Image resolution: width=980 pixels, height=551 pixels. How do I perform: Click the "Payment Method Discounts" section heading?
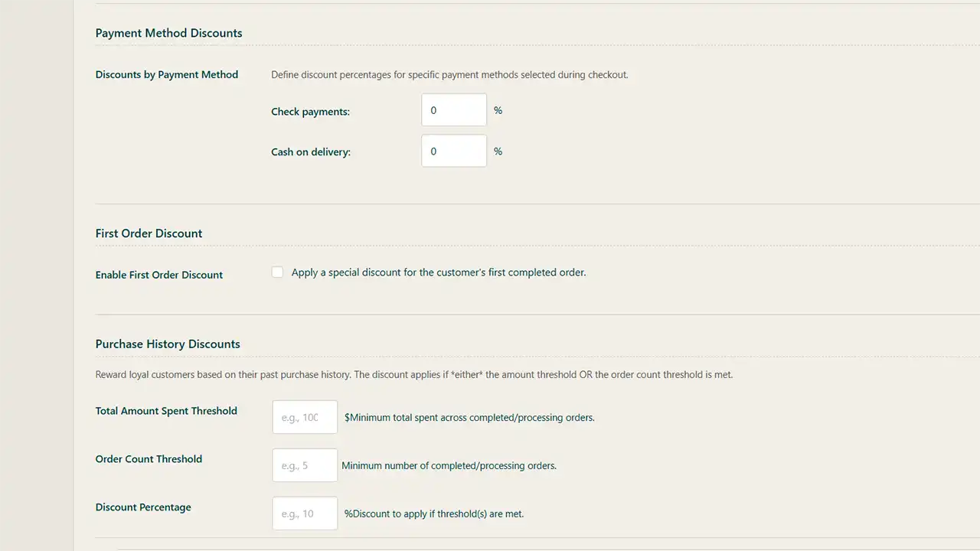pos(168,33)
